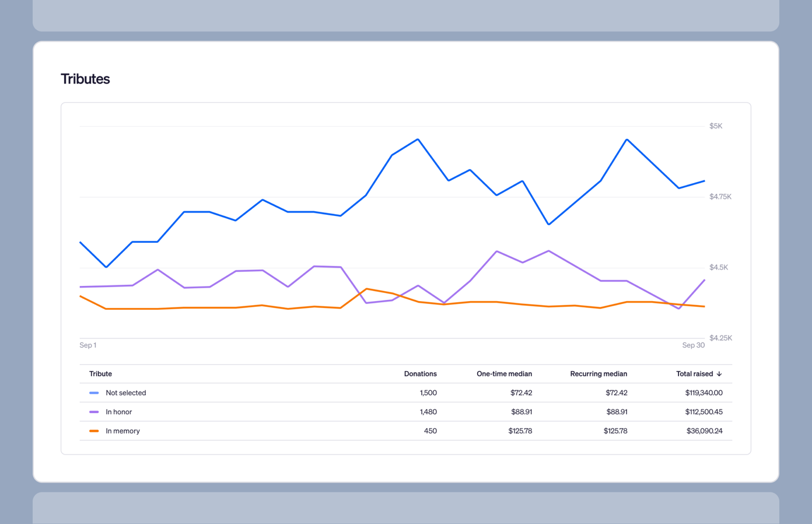Click the Total raised sort arrow icon
The height and width of the screenshot is (524, 812).
click(x=719, y=374)
